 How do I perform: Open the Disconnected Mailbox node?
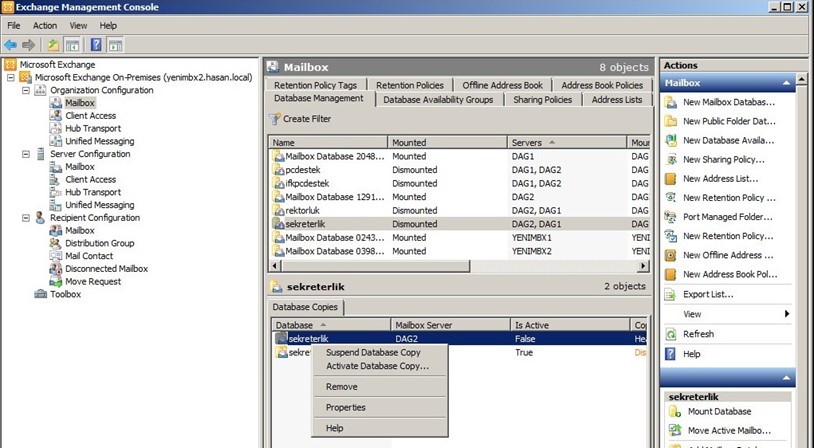(106, 269)
